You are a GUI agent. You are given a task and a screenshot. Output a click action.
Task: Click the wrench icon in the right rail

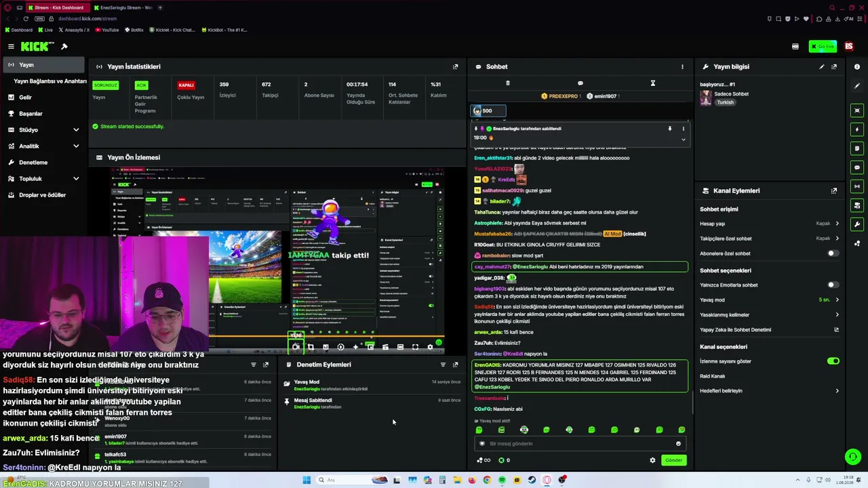click(857, 224)
